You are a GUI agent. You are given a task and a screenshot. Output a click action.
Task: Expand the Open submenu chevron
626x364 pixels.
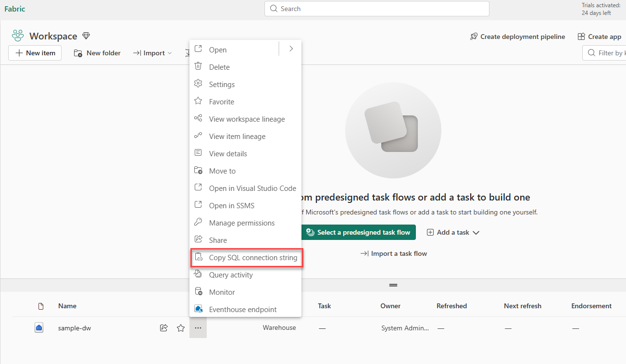pos(291,49)
